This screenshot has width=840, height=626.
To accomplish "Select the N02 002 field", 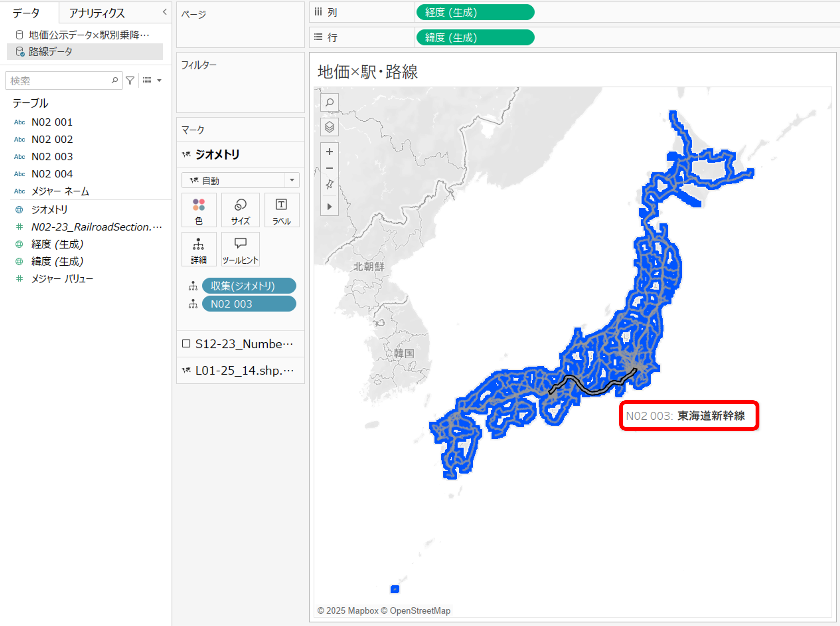I will (x=52, y=139).
